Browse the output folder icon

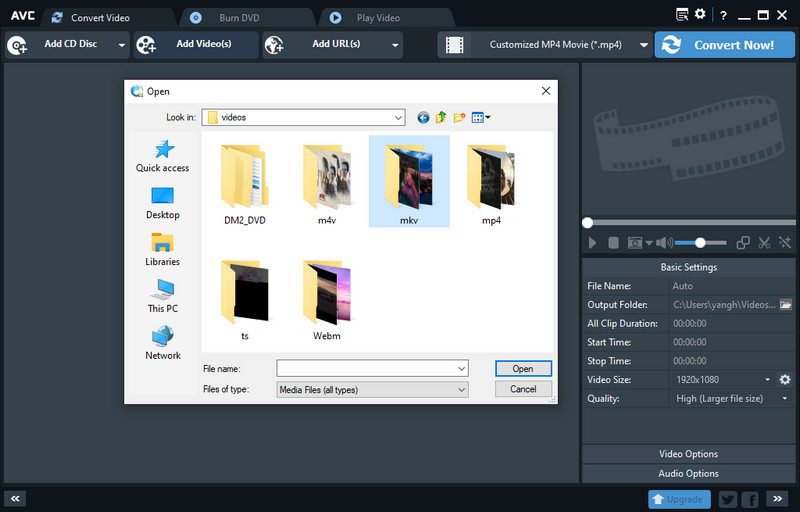786,305
